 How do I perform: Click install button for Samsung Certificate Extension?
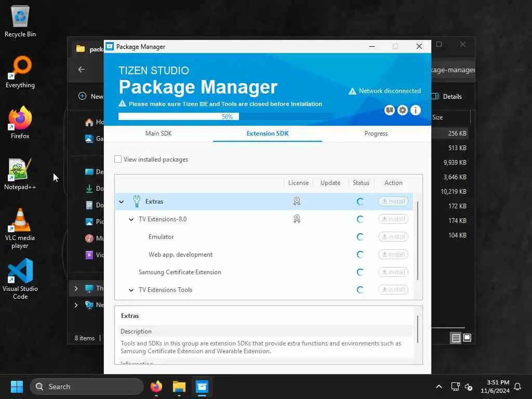point(393,272)
